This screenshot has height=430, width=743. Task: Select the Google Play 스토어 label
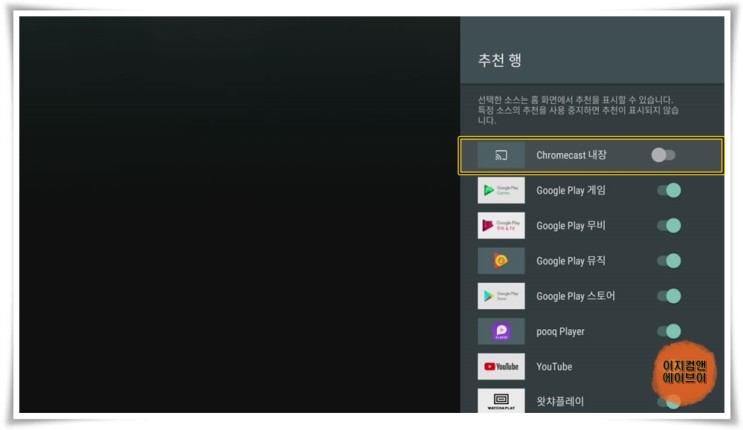click(575, 296)
